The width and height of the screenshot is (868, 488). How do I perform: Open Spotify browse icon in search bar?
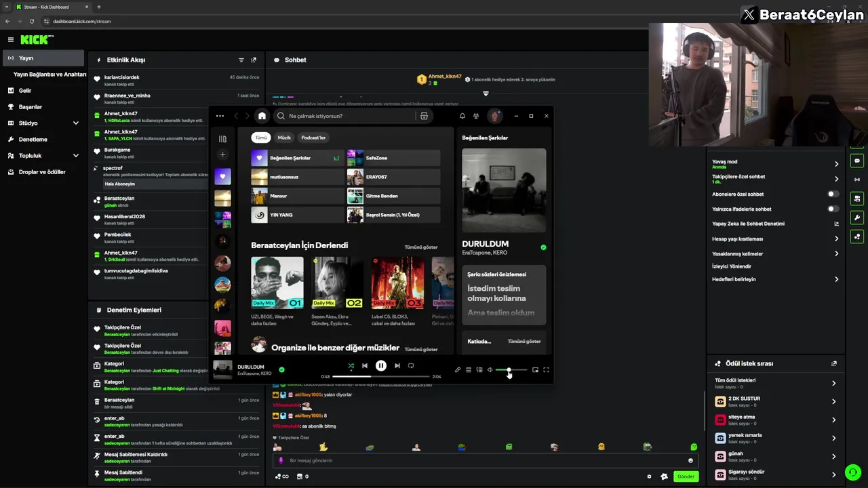pos(424,116)
